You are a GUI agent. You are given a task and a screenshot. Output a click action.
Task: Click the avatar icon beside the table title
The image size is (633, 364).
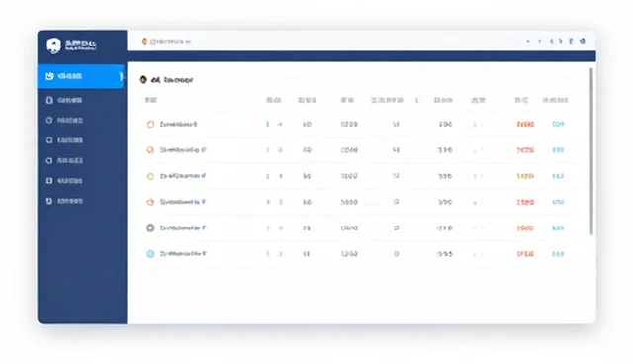(x=143, y=79)
